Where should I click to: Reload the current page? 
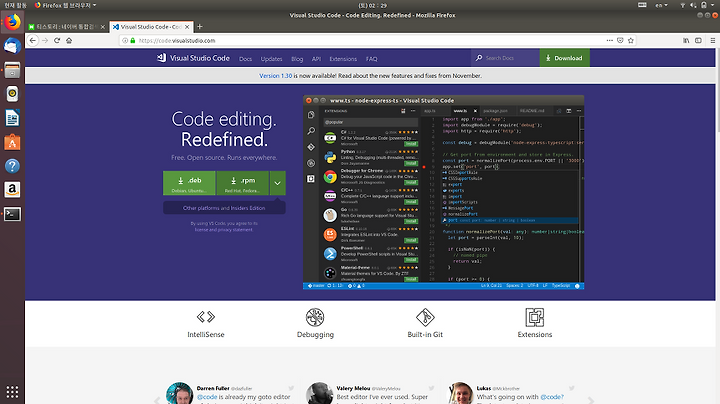click(x=57, y=40)
